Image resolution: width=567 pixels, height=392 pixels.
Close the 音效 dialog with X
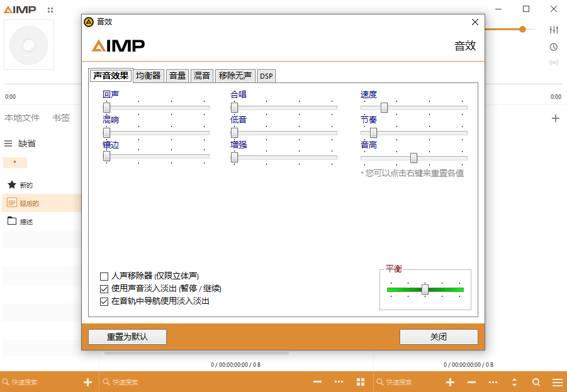[x=475, y=22]
